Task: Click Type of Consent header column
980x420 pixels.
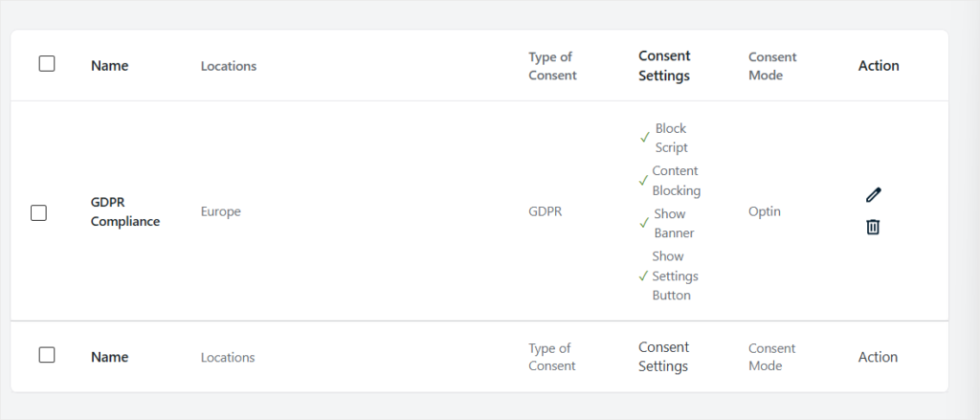Action: [x=552, y=66]
